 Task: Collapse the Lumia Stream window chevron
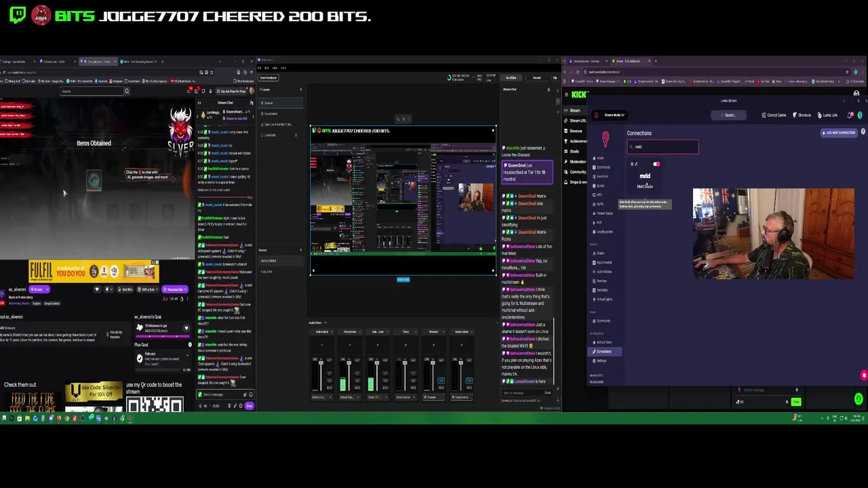(844, 101)
